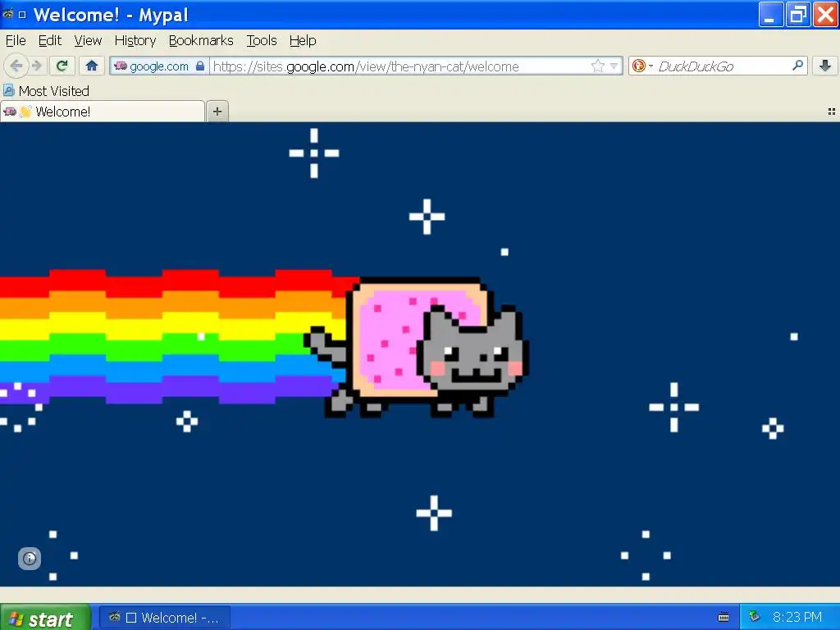Minimize the Mypal window
This screenshot has height=630, width=840.
(770, 15)
